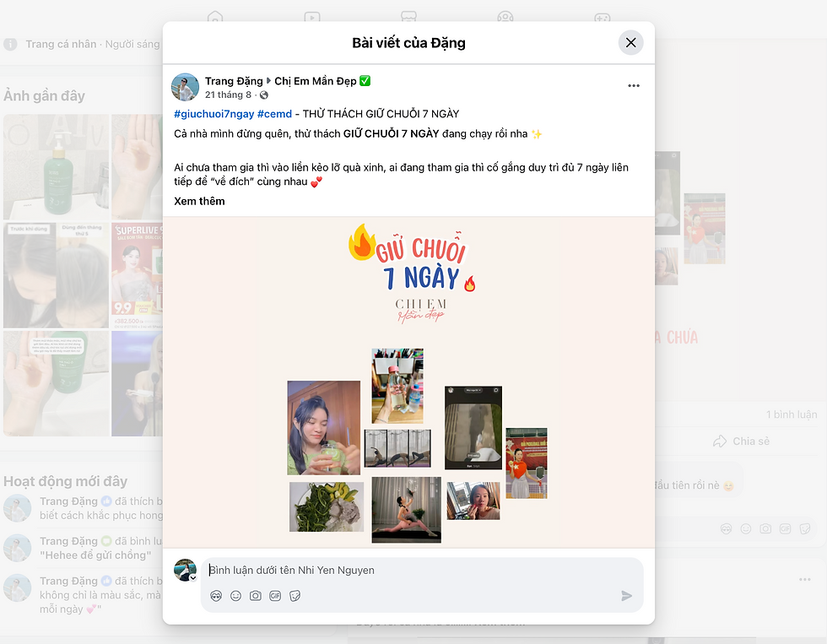
Task: Open the 21 tháng 8 post date
Action: [228, 95]
